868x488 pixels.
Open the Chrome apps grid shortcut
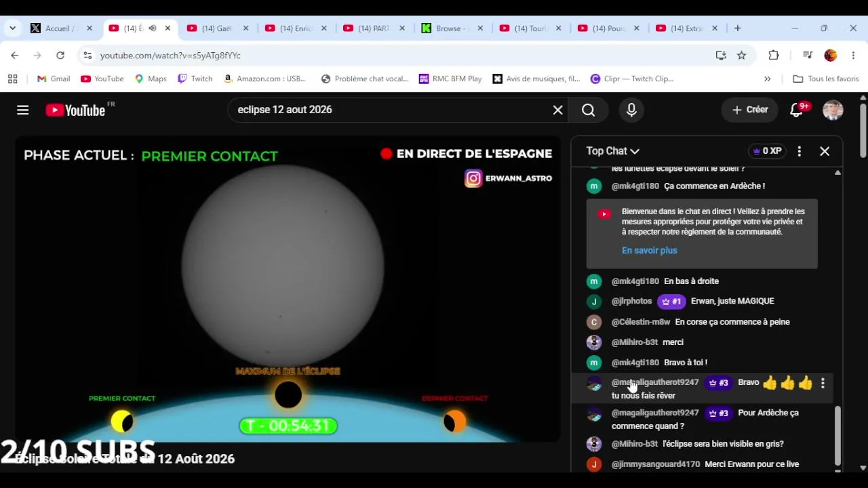(x=12, y=79)
